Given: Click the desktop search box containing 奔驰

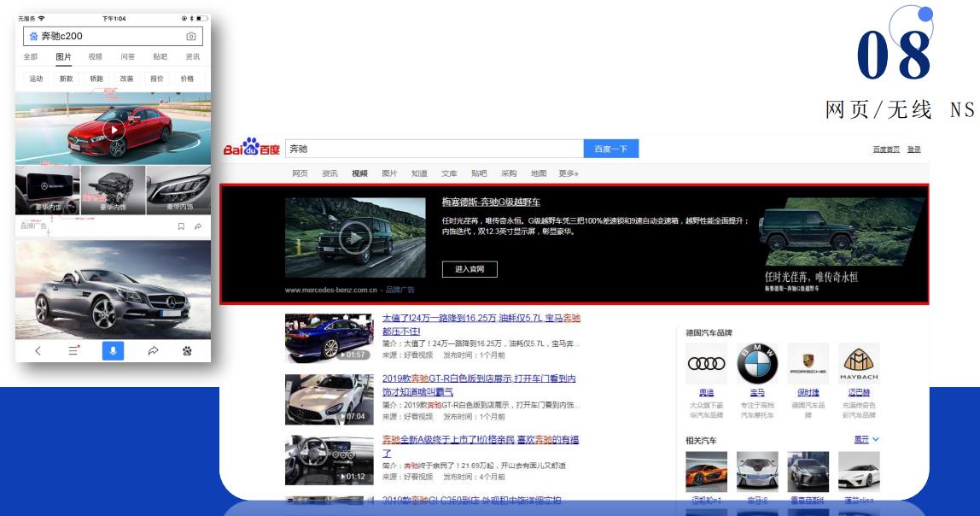Looking at the screenshot, I should pos(435,149).
